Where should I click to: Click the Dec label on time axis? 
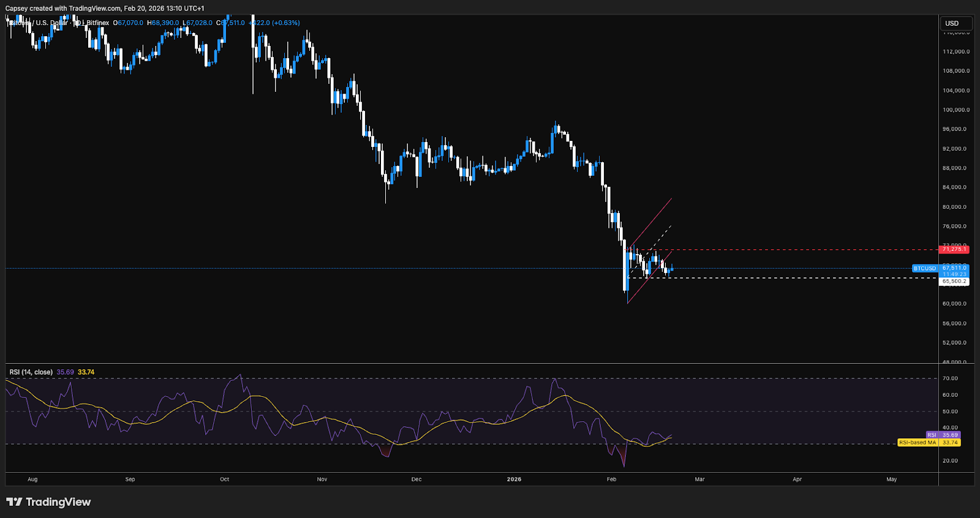[417, 479]
